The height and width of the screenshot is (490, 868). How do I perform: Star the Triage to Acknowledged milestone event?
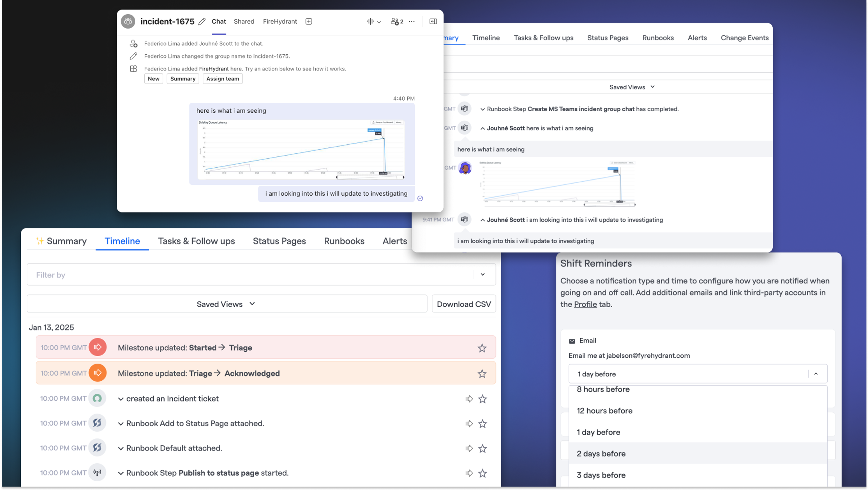click(x=482, y=374)
